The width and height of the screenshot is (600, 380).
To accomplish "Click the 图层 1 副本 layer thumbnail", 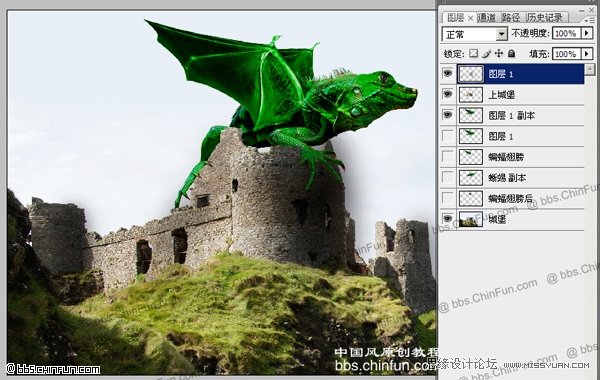I will coord(471,115).
